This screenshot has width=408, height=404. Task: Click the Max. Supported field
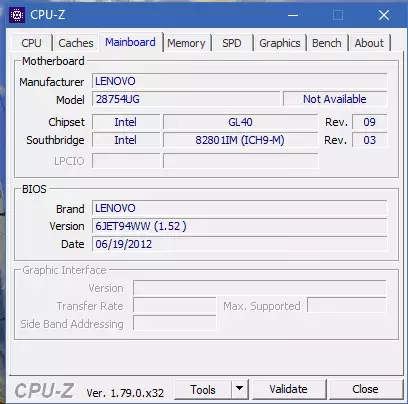(x=346, y=306)
